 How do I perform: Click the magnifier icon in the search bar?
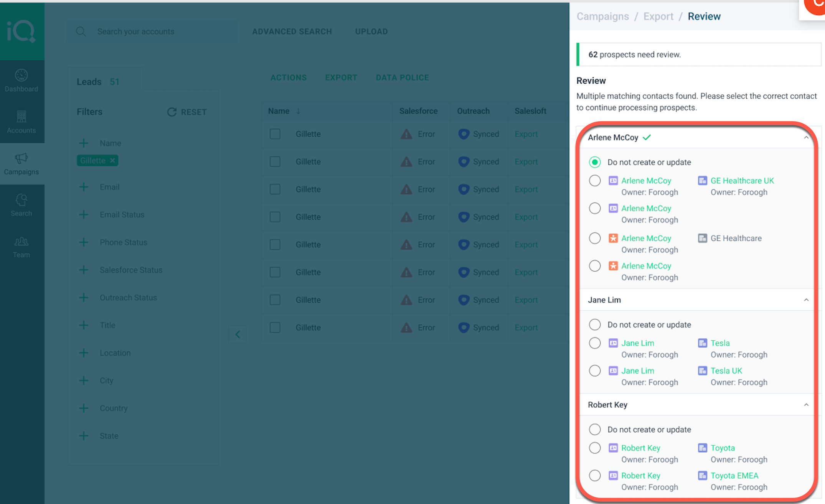coord(81,31)
